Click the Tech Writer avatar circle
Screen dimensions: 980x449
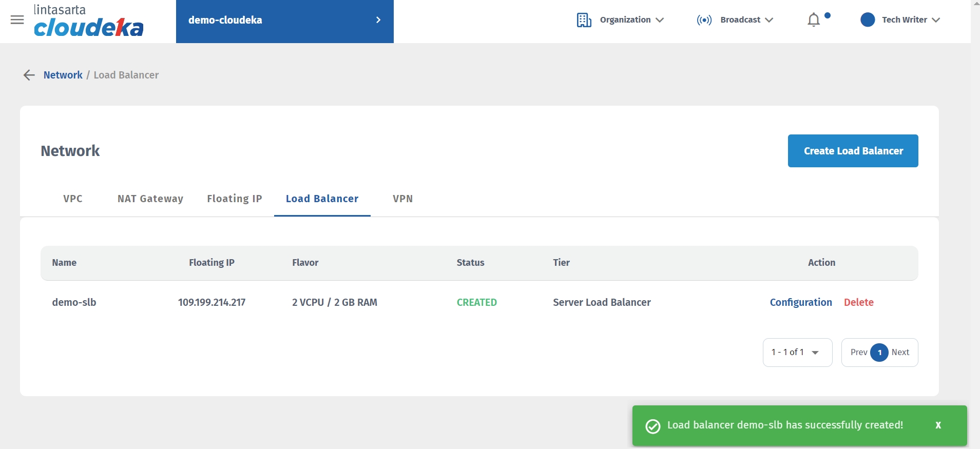(x=868, y=20)
